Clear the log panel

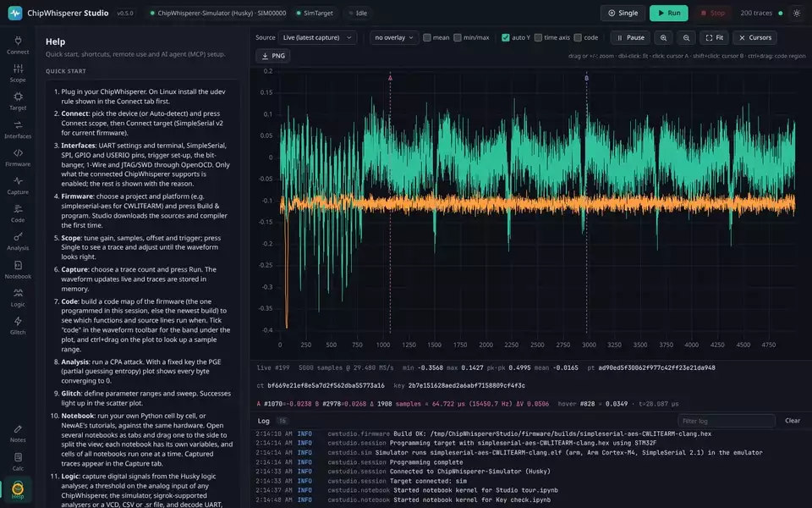coord(793,421)
